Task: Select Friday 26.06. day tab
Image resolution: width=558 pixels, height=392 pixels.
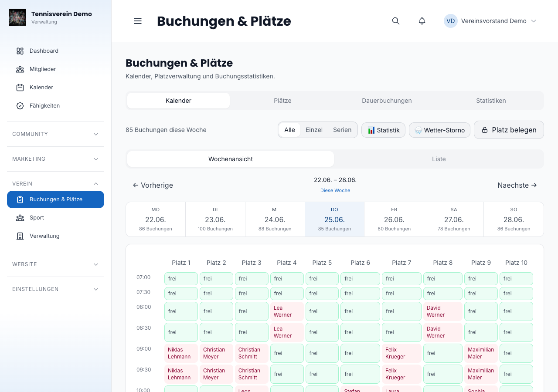Action: [394, 219]
